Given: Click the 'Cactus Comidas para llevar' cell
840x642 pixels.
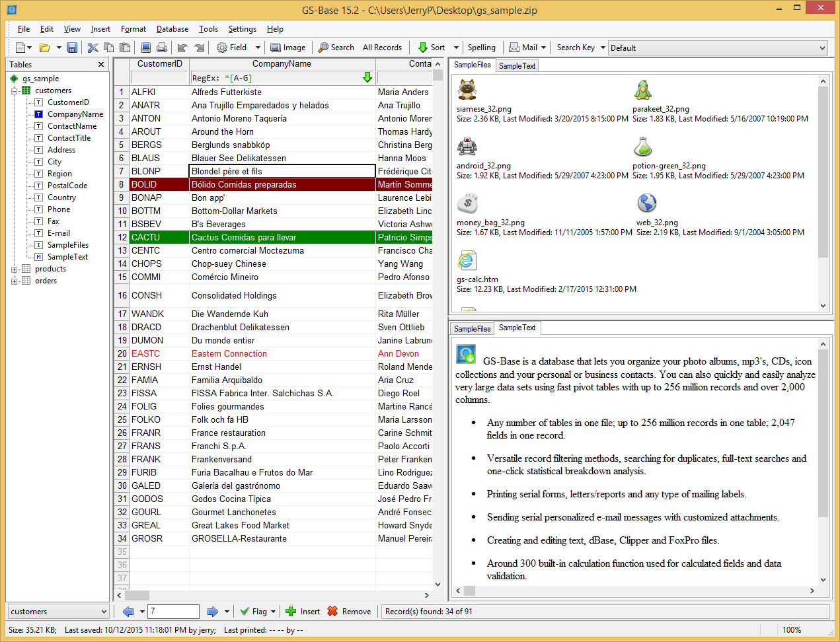Looking at the screenshot, I should click(x=282, y=238).
